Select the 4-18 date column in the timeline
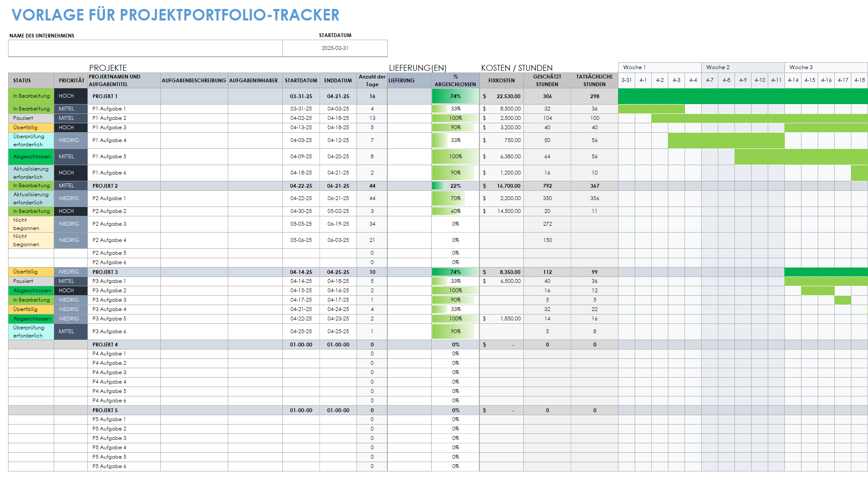The image size is (868, 477). pos(859,80)
